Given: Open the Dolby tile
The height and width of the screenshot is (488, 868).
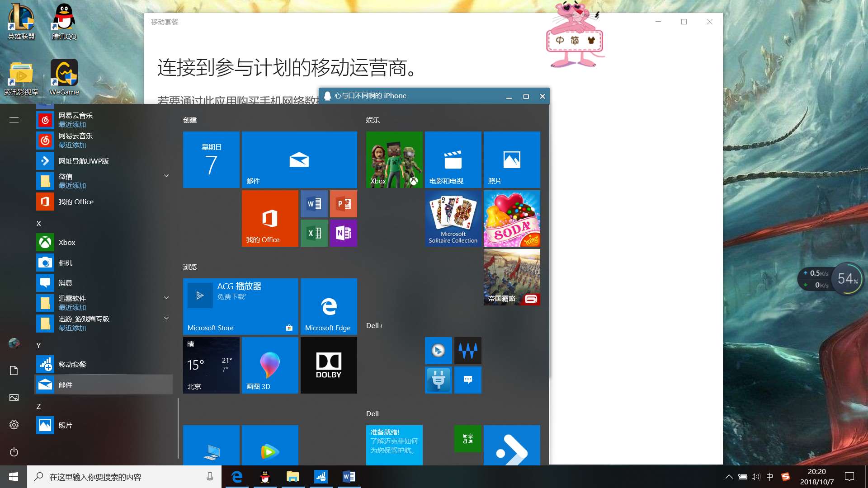Looking at the screenshot, I should 329,365.
